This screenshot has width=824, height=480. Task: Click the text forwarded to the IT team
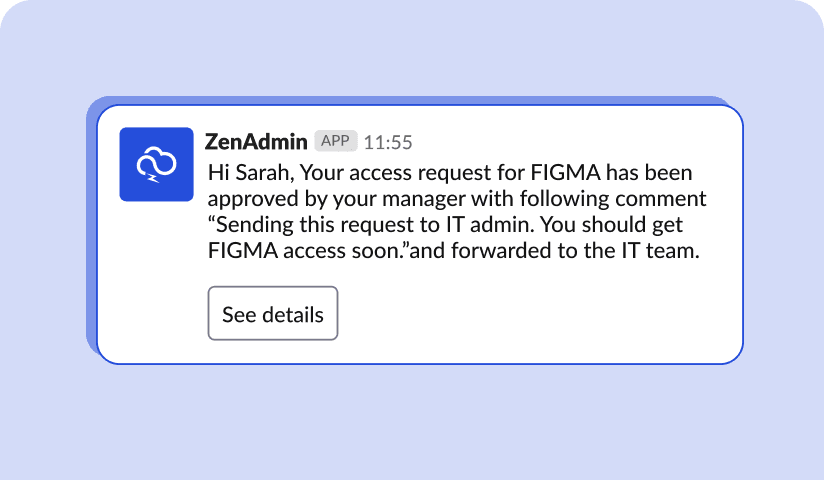[575, 251]
